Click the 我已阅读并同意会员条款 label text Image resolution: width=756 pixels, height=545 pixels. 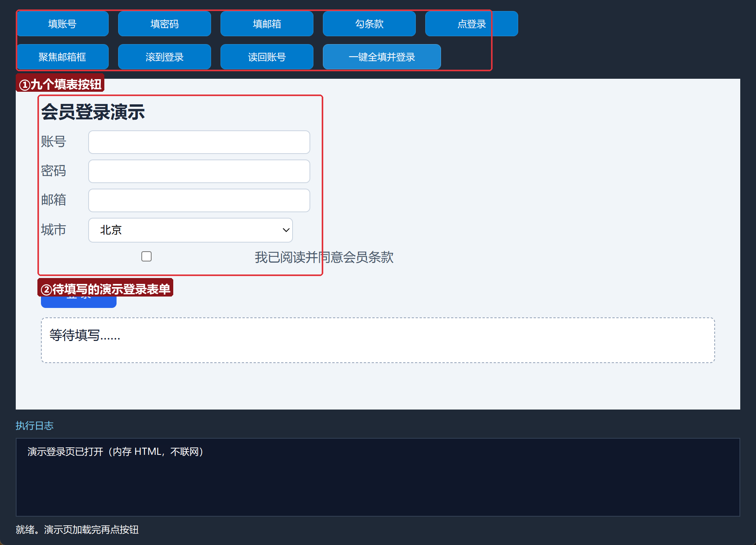click(324, 257)
